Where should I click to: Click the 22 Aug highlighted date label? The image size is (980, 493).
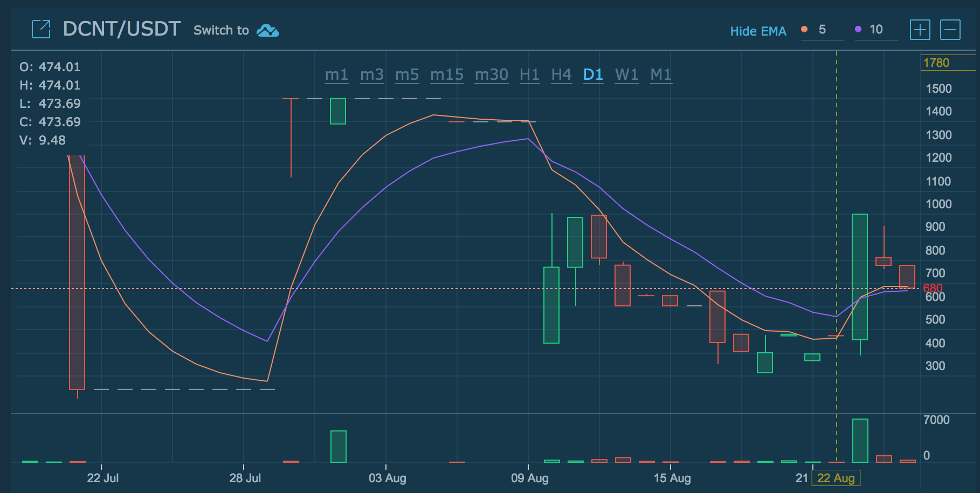point(836,478)
